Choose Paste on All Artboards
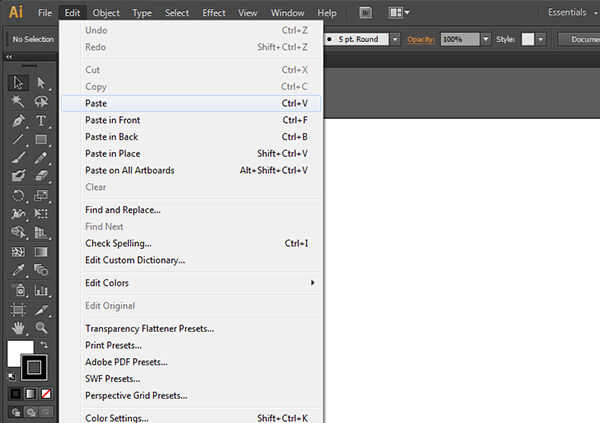Image resolution: width=600 pixels, height=423 pixels. pyautogui.click(x=191, y=170)
